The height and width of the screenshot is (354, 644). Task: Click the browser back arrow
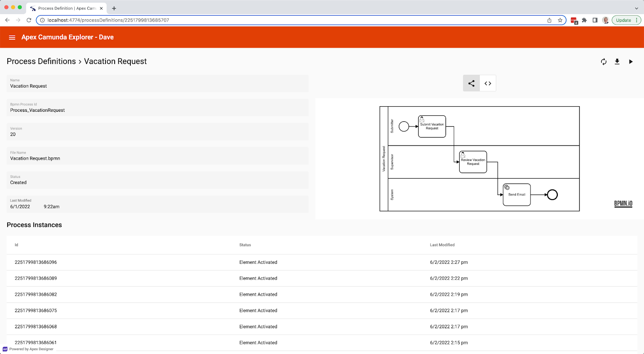pos(7,20)
